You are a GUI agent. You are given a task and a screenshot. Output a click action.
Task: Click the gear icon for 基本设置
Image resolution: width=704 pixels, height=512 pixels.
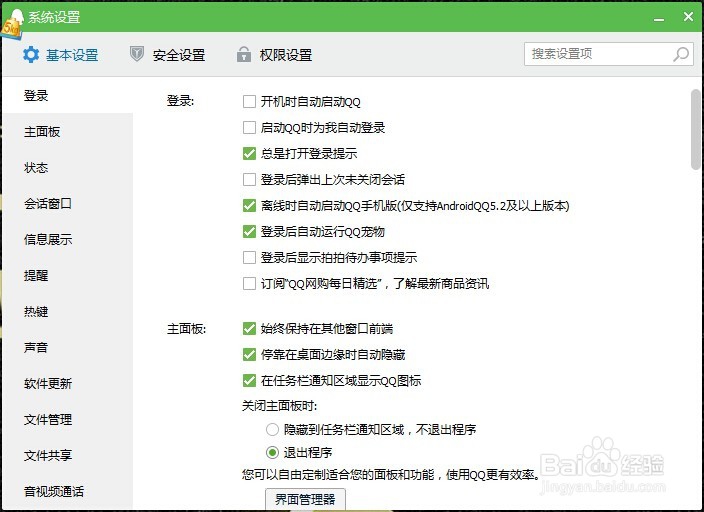[x=31, y=55]
